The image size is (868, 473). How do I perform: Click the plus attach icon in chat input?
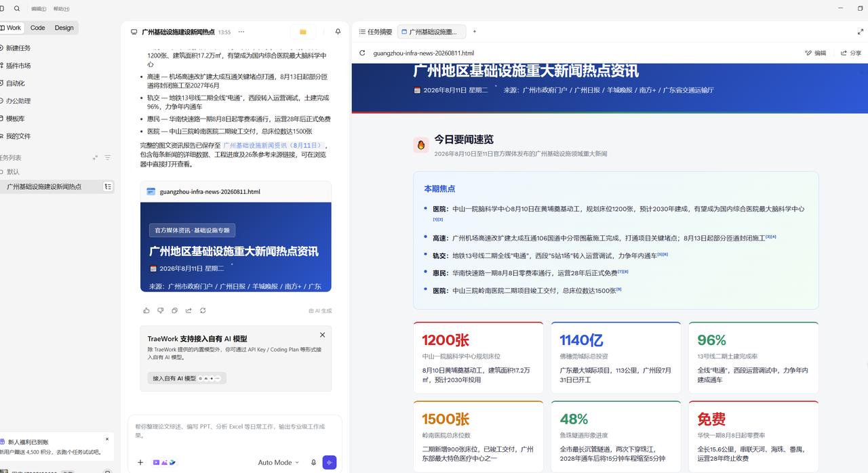pos(140,462)
